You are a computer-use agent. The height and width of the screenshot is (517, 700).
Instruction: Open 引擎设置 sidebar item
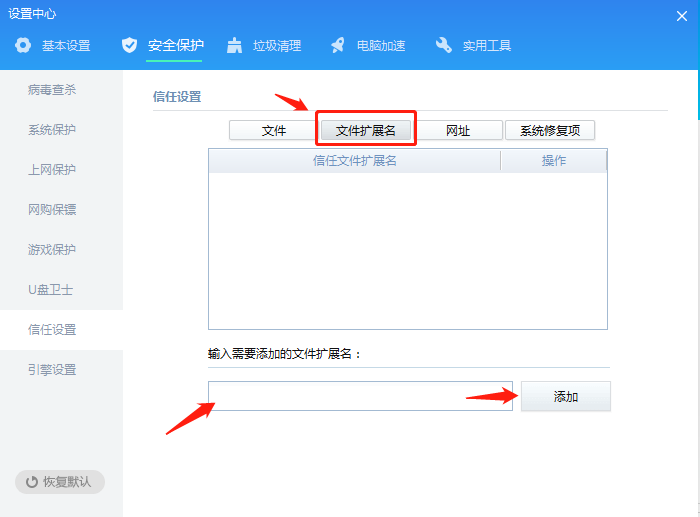click(61, 370)
